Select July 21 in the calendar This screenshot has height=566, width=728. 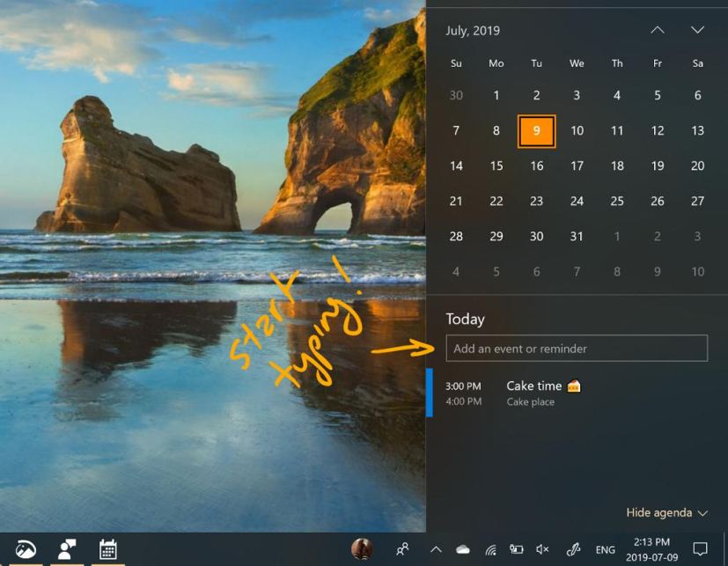(x=456, y=202)
